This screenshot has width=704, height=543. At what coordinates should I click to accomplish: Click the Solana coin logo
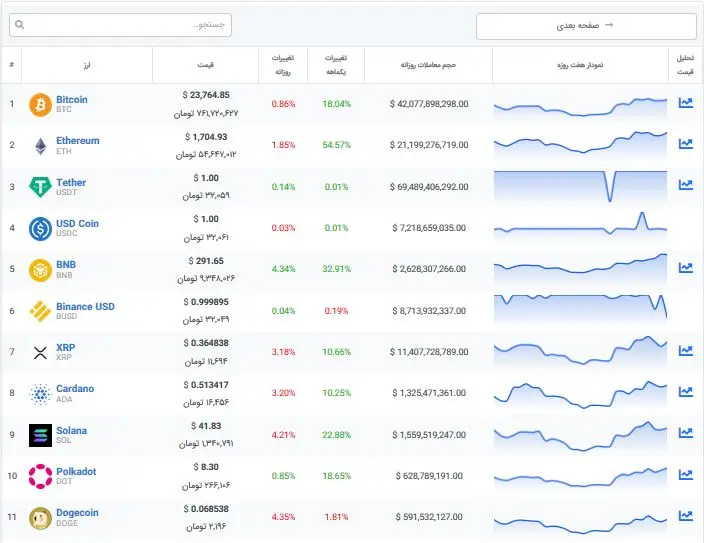pos(40,435)
